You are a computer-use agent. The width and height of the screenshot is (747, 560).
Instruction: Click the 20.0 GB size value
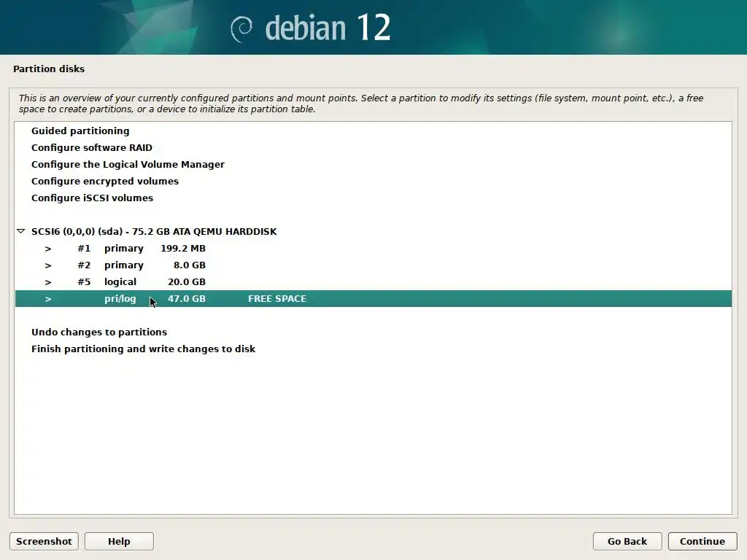(x=187, y=282)
